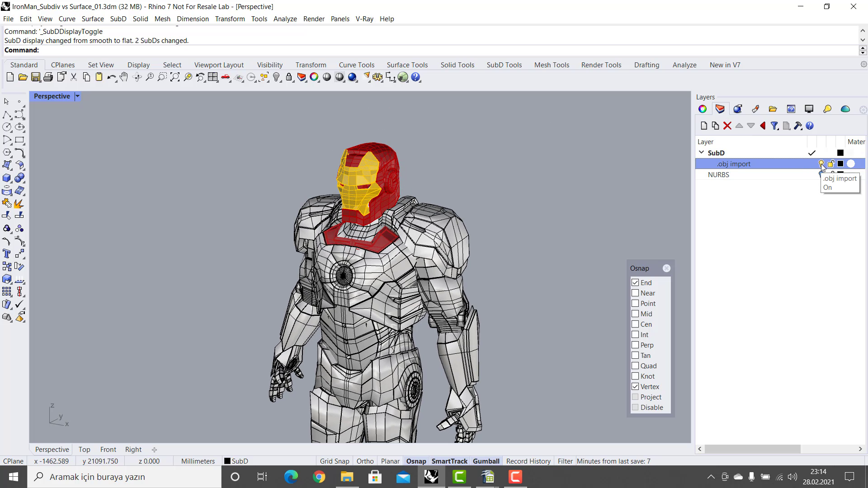Toggle Ortho mode in status bar

(365, 461)
